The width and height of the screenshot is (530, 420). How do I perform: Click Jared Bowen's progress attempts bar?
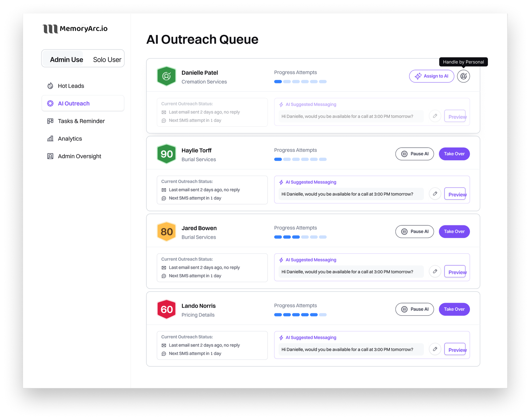pyautogui.click(x=300, y=237)
